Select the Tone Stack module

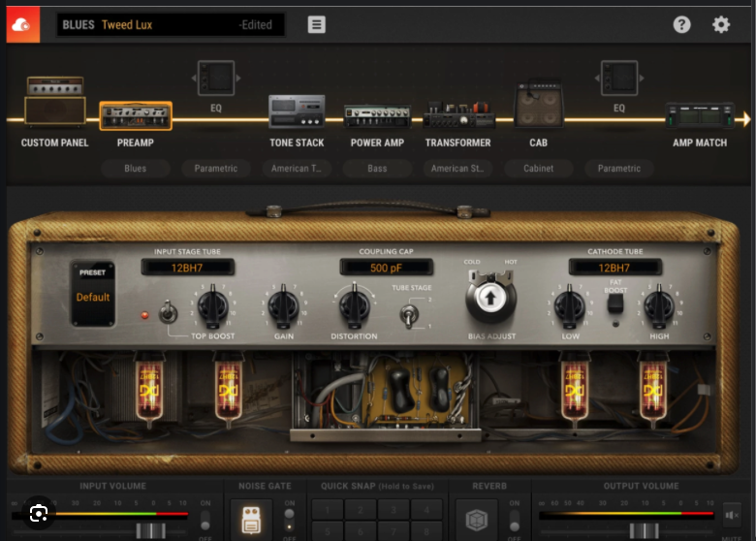pos(297,111)
